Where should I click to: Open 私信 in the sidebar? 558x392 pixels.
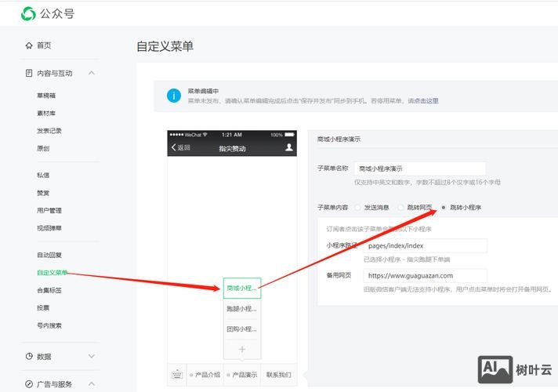click(43, 175)
